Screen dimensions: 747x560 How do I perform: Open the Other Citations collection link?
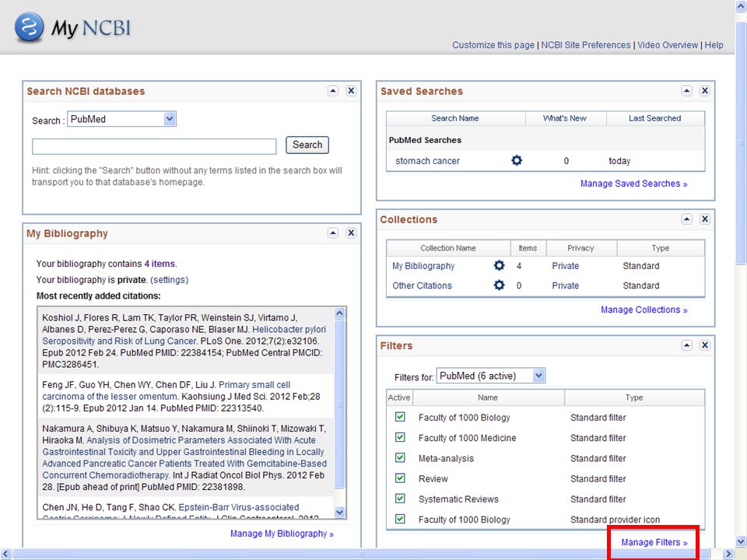click(422, 285)
